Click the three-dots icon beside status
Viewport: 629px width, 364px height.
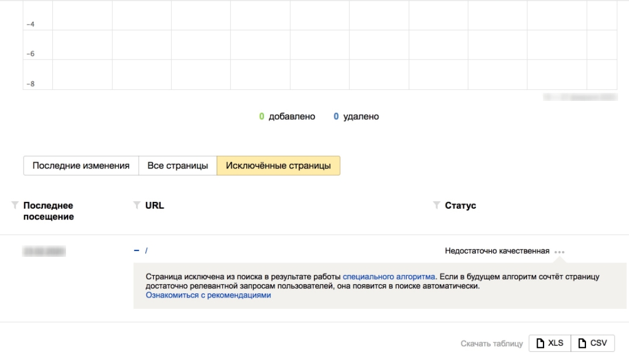pyautogui.click(x=560, y=252)
